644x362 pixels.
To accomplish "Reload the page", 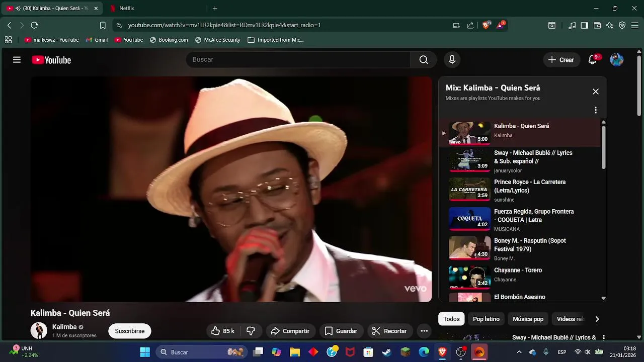I will [34, 25].
